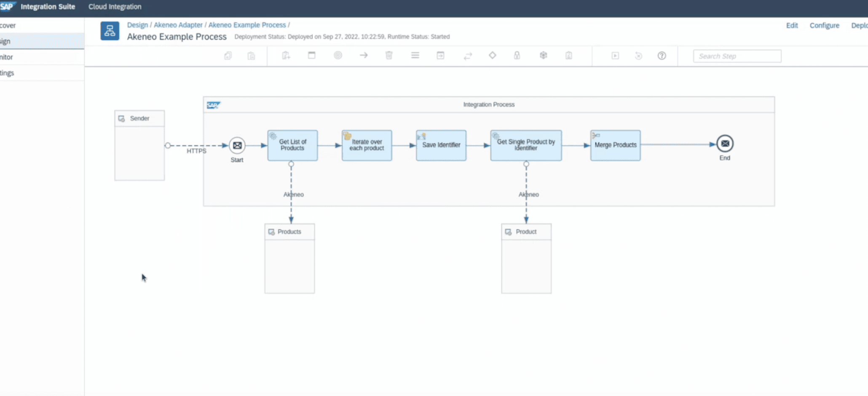The image size is (868, 396).
Task: Click the SAP logo in header
Action: point(7,6)
